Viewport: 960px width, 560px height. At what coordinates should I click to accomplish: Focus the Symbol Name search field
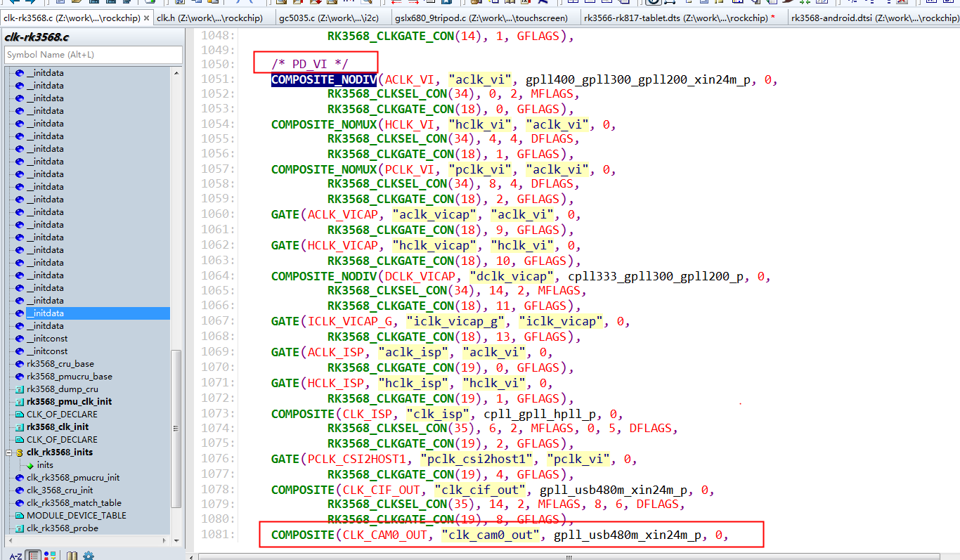tap(93, 54)
